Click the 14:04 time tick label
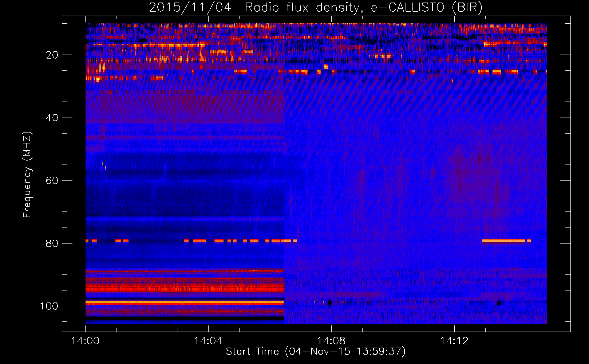This screenshot has height=364, width=589. 208,341
